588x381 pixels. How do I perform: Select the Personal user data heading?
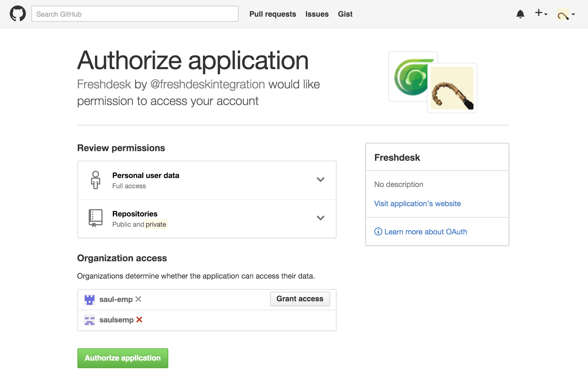pyautogui.click(x=146, y=175)
